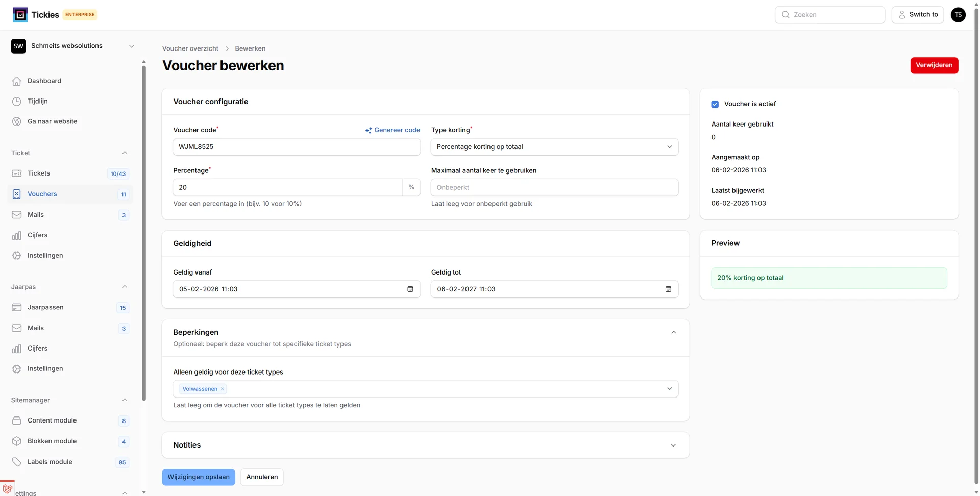Open the Dashboard home icon
980x496 pixels.
tap(17, 81)
